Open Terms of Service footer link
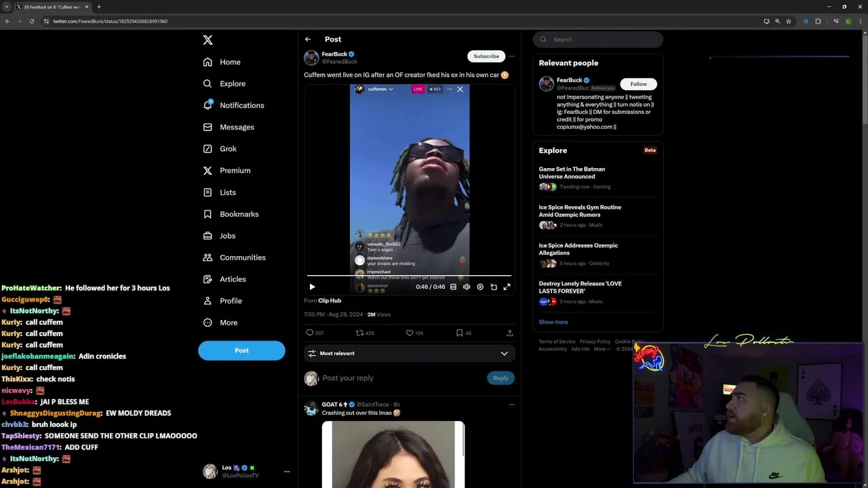This screenshot has height=488, width=868. click(557, 342)
